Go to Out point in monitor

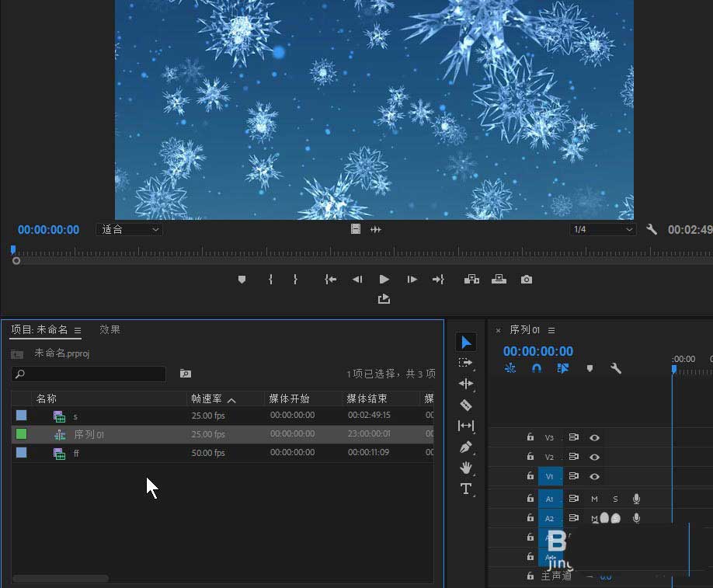[x=438, y=279]
